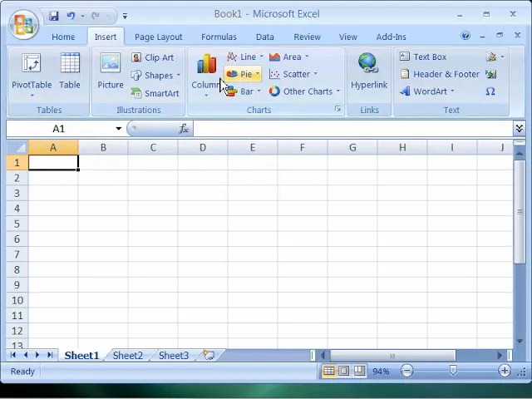
Task: Click the zoom slider handle
Action: tap(453, 370)
